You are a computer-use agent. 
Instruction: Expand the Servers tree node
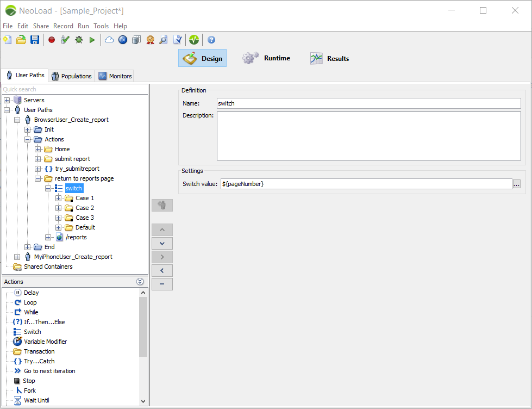(x=7, y=100)
